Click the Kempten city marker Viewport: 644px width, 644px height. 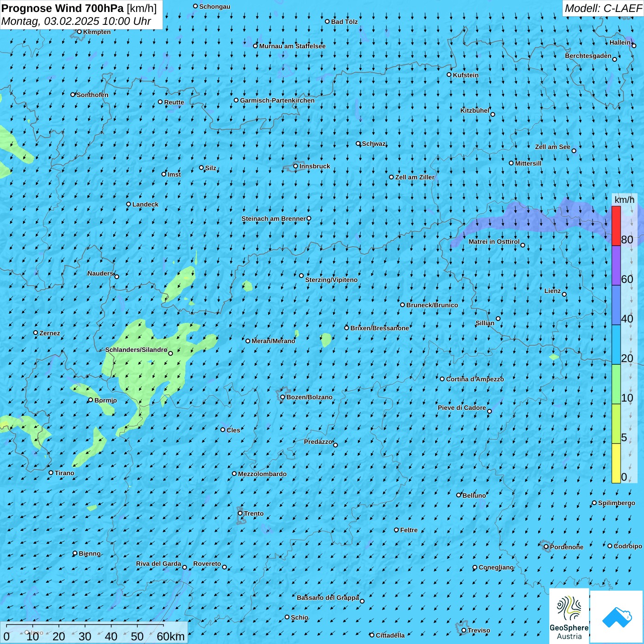(79, 32)
